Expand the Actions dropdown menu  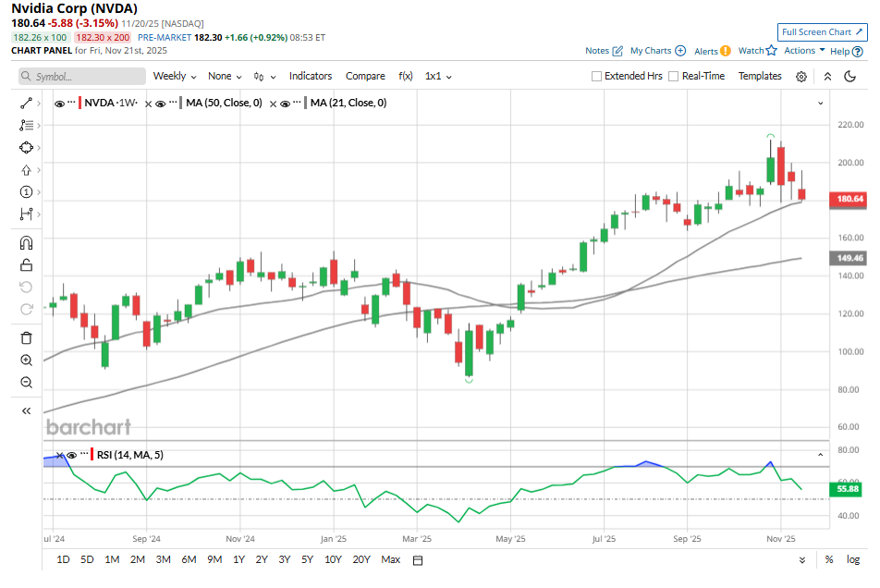(804, 51)
